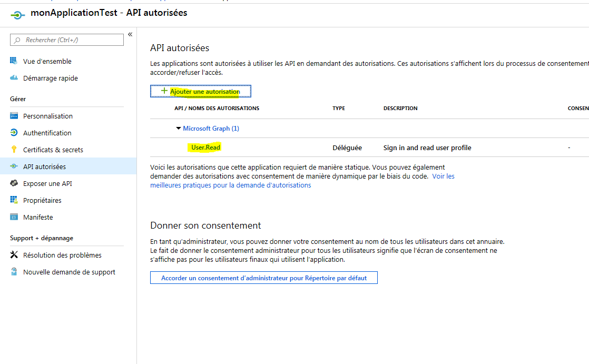The width and height of the screenshot is (589, 364).
Task: Click TYPE column header
Action: (338, 108)
